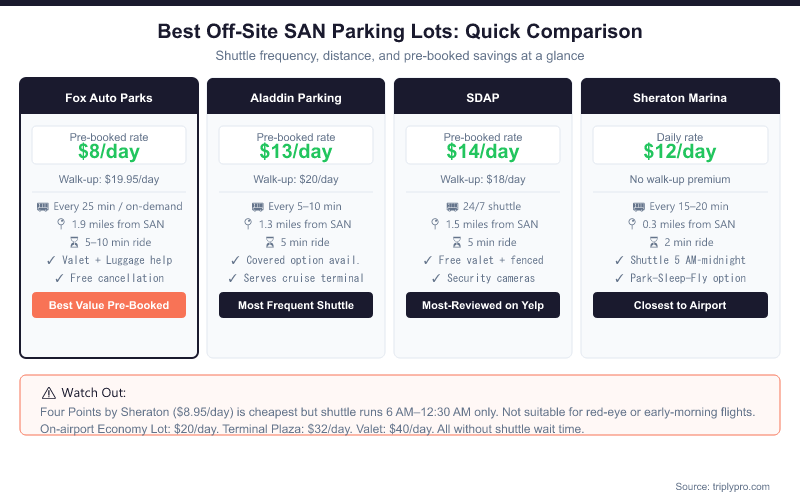Image resolution: width=800 pixels, height=500 pixels.
Task: Click the bus icon beside 24/7 shuttle
Action: click(437, 206)
